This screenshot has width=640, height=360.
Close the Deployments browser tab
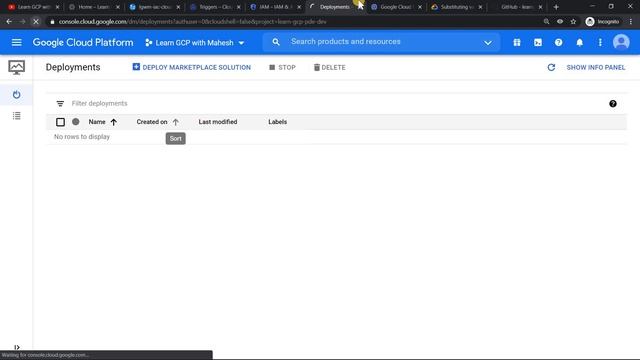pos(360,7)
